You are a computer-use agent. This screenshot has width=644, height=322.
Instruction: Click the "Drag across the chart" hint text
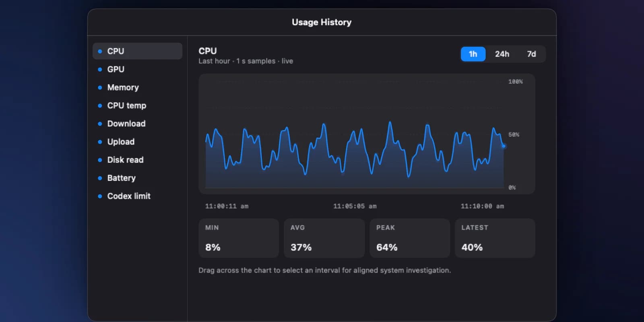tap(324, 270)
